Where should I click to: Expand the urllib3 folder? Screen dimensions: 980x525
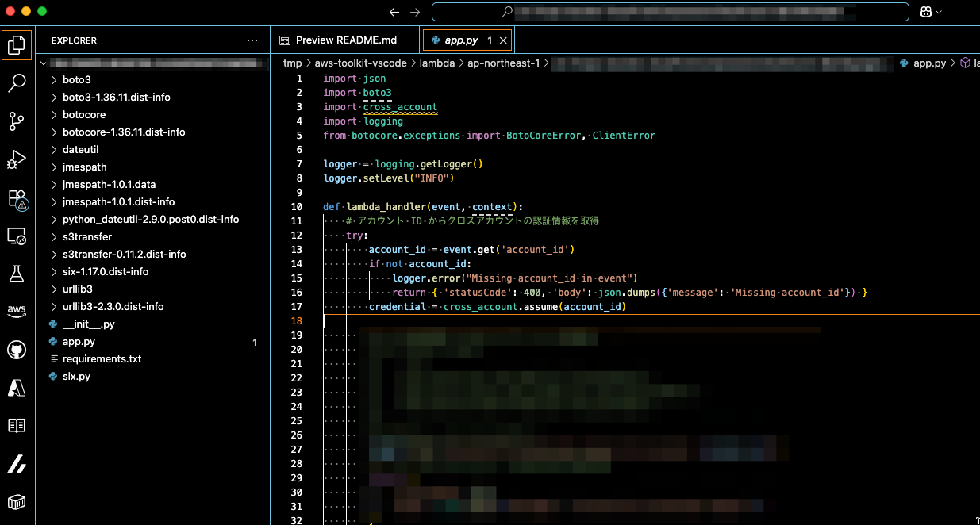click(x=54, y=289)
